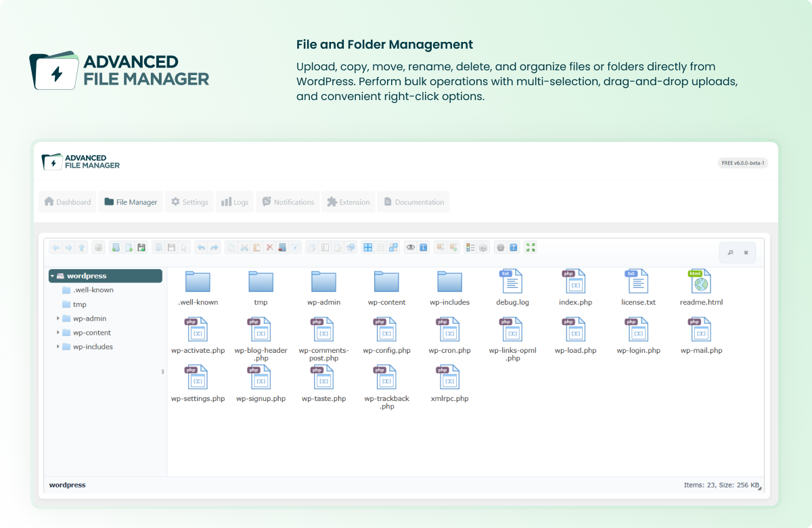Click the Extract archive icon
The height and width of the screenshot is (528, 812).
tap(441, 248)
